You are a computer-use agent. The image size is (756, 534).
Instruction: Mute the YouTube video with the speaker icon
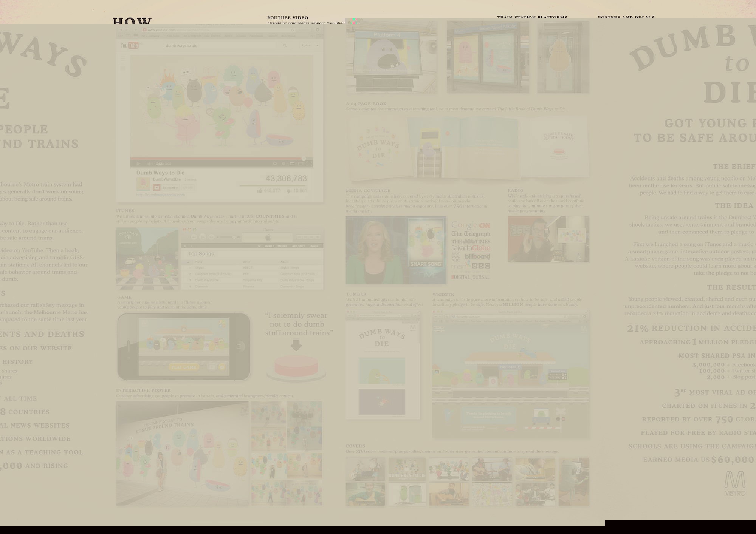150,164
